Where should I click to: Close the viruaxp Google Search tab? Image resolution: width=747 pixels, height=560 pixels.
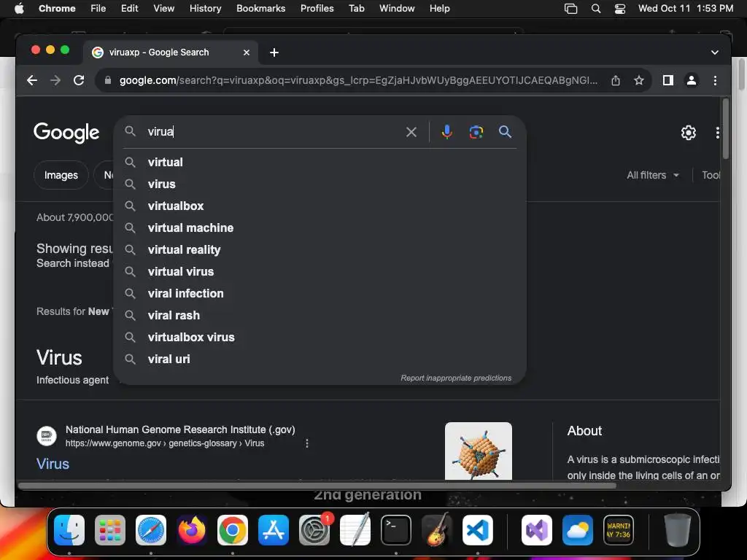247,52
